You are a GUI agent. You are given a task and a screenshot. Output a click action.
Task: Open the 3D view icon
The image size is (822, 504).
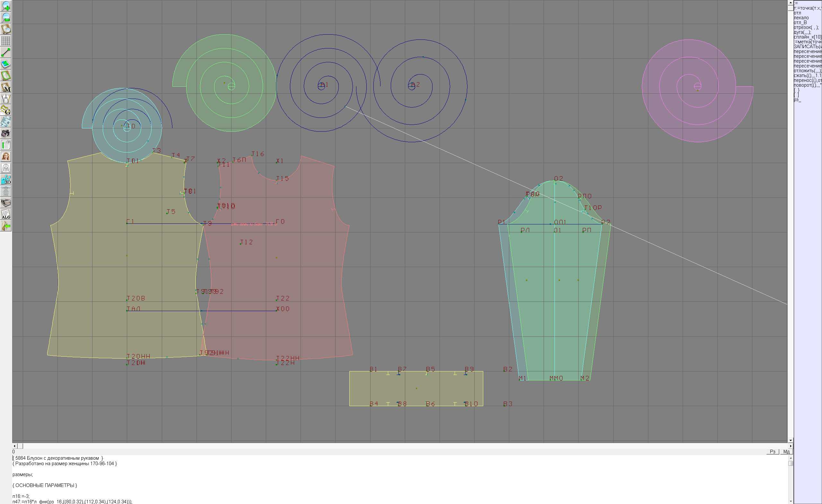click(6, 180)
